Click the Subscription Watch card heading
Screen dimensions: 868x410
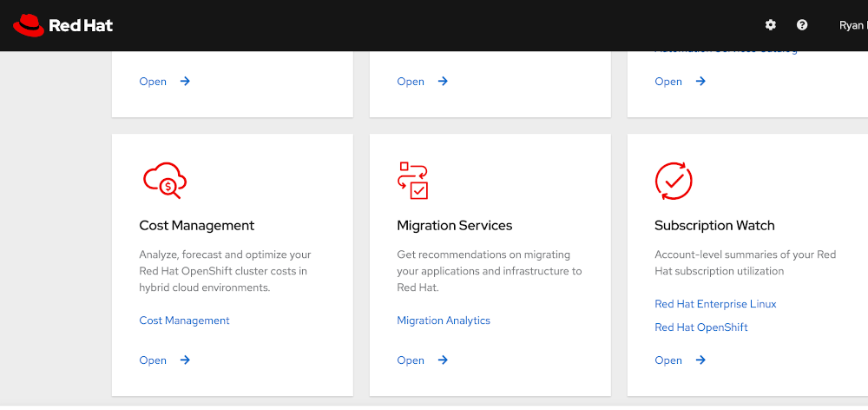(714, 226)
